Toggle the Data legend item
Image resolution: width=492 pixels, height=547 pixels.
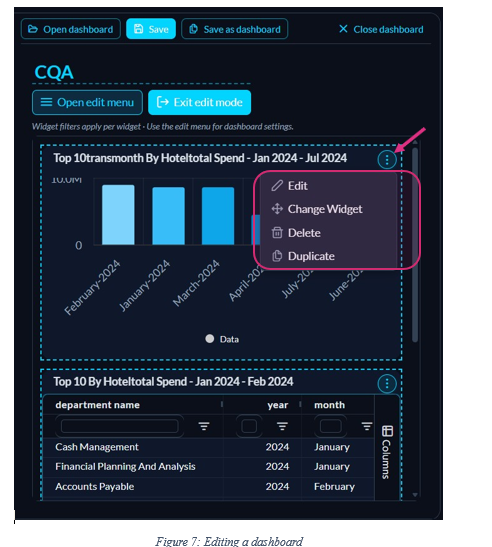[x=222, y=339]
